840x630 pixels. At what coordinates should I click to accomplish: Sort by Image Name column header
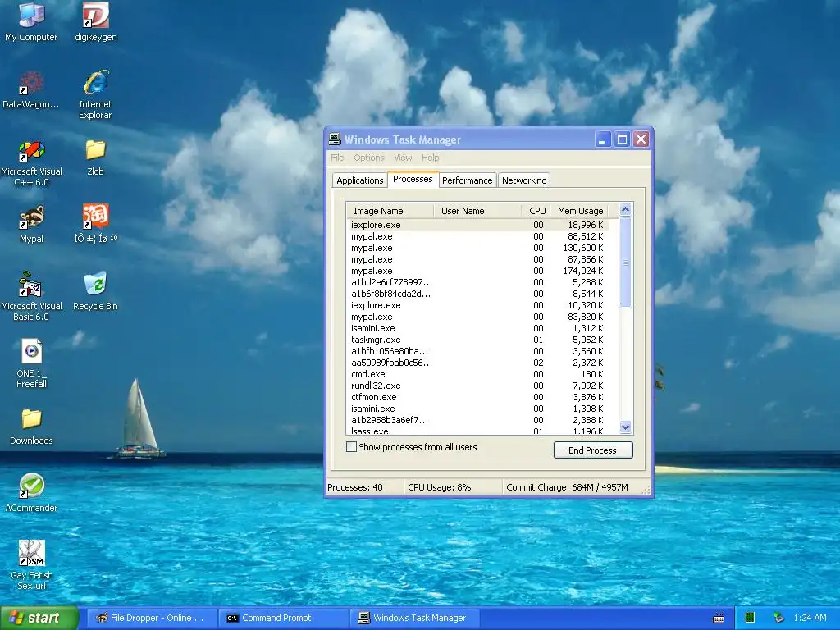tap(390, 211)
